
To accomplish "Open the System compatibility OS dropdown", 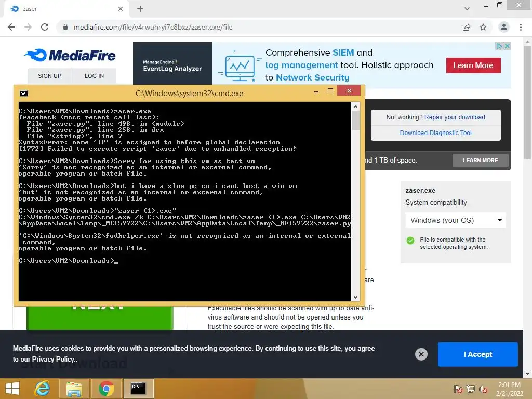I will (x=456, y=220).
